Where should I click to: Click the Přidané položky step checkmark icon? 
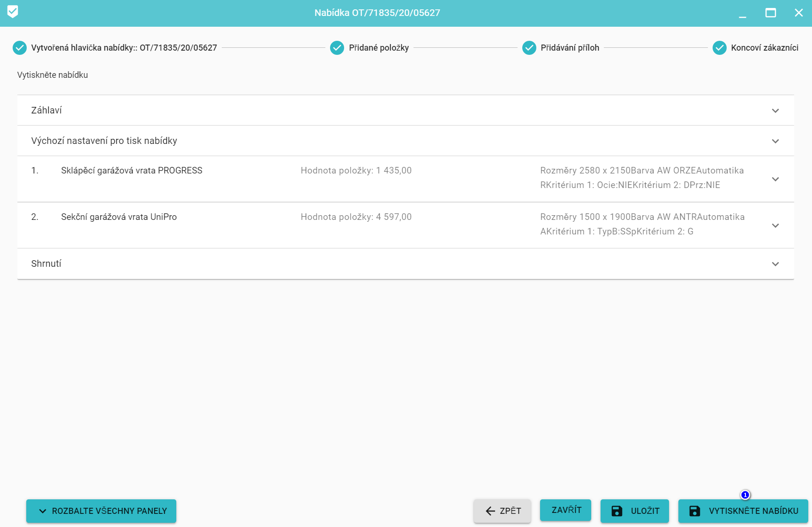(337, 48)
